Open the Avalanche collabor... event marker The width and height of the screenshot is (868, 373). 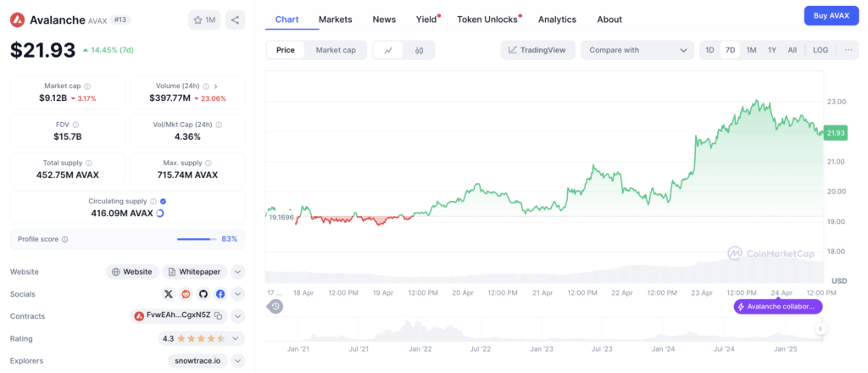[x=778, y=307]
